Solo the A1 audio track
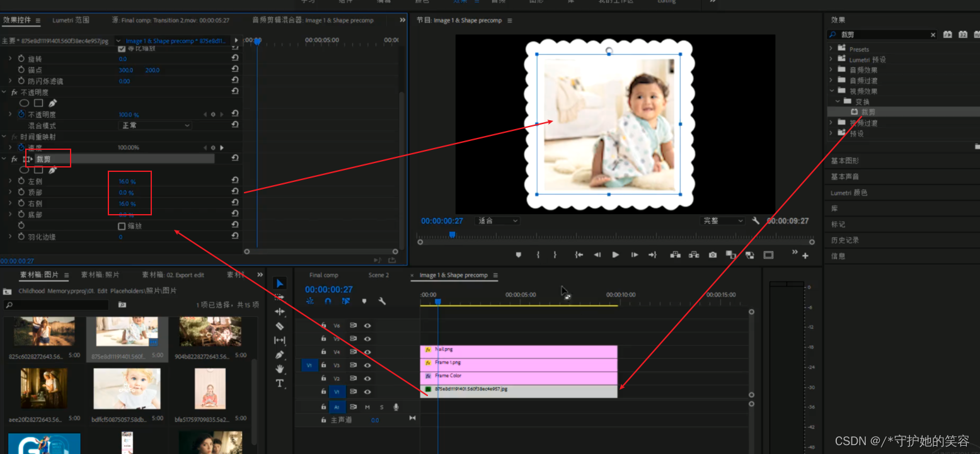The width and height of the screenshot is (980, 454). [x=381, y=407]
